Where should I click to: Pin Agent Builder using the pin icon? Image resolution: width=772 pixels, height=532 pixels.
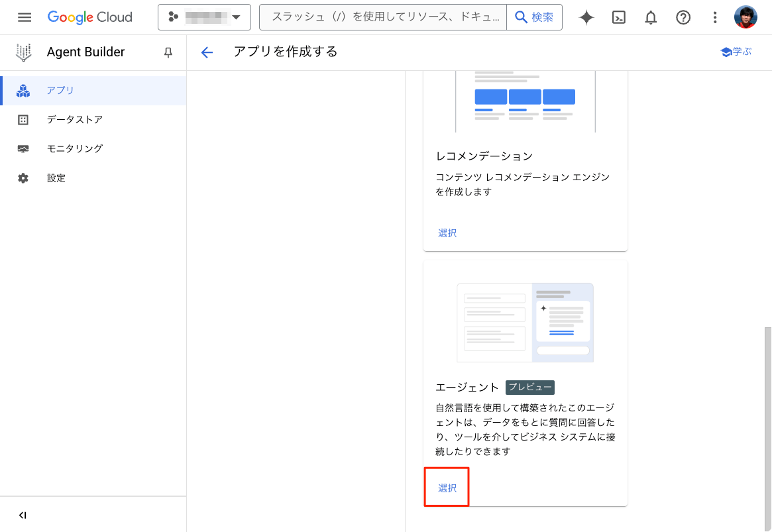point(168,52)
